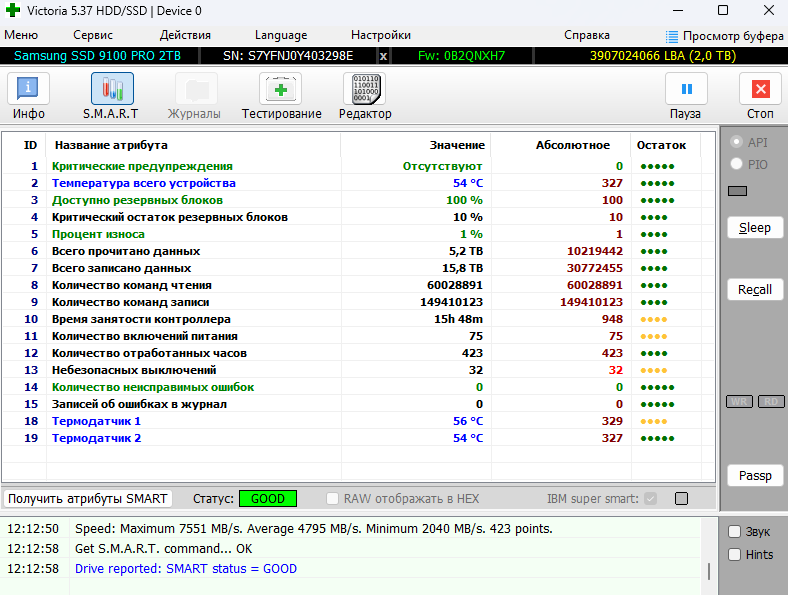Open Тестирование surface test tool
Viewport: 788px width, 595px height.
[280, 88]
